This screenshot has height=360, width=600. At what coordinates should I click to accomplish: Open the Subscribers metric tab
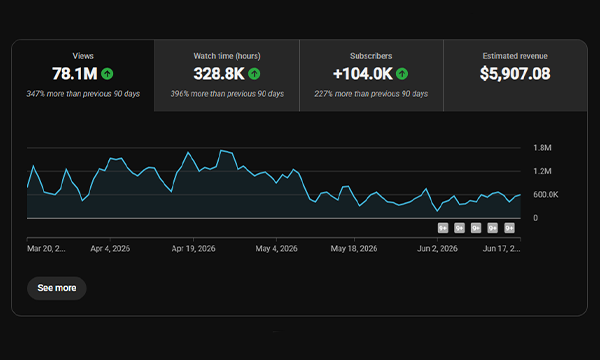(x=371, y=75)
